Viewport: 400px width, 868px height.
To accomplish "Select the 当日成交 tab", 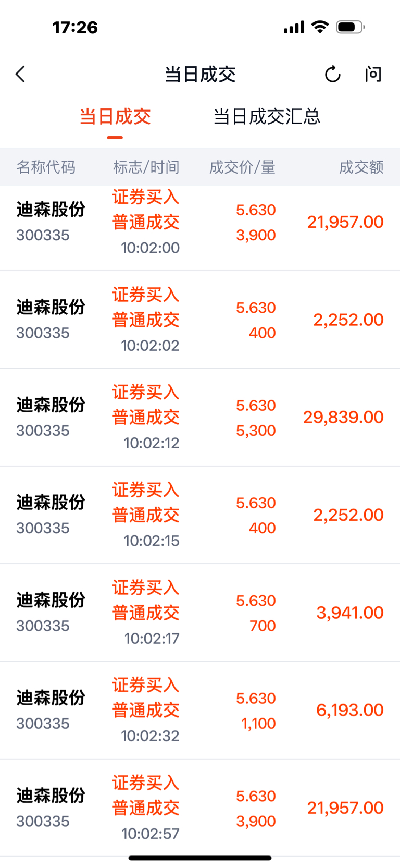I will 115,117.
